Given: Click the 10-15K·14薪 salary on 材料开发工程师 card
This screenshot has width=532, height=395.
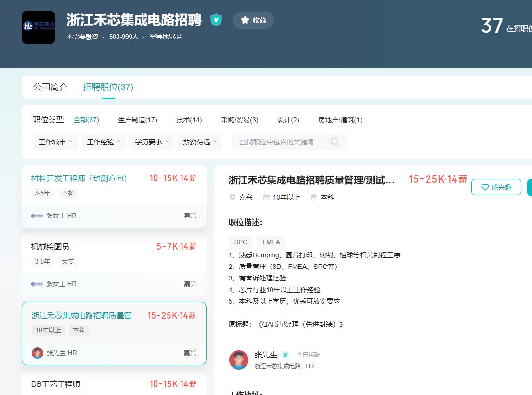Looking at the screenshot, I should coord(173,178).
